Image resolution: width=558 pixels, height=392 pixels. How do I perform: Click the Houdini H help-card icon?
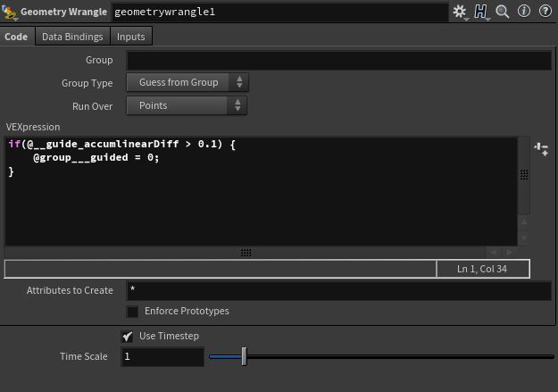480,12
